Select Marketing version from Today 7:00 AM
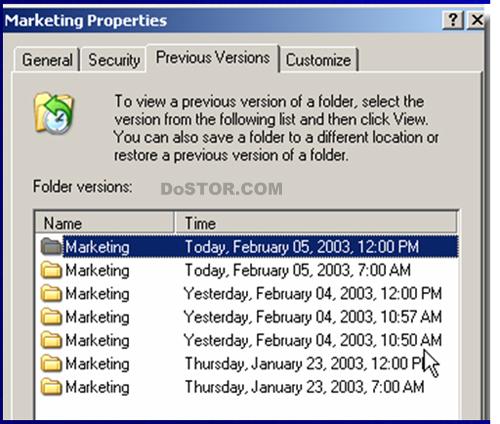Viewport: 500px width, 424px height. pos(247,270)
